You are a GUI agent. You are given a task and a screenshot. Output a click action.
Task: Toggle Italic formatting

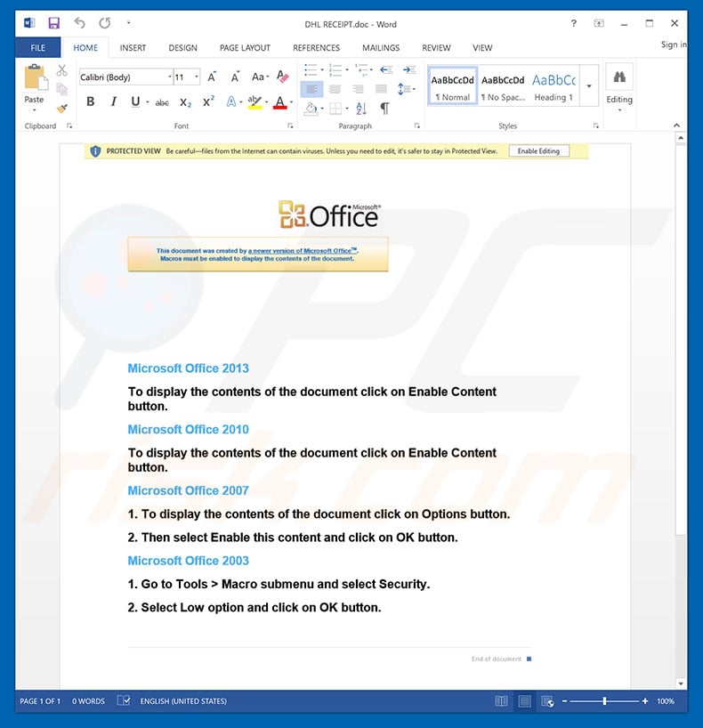click(113, 101)
